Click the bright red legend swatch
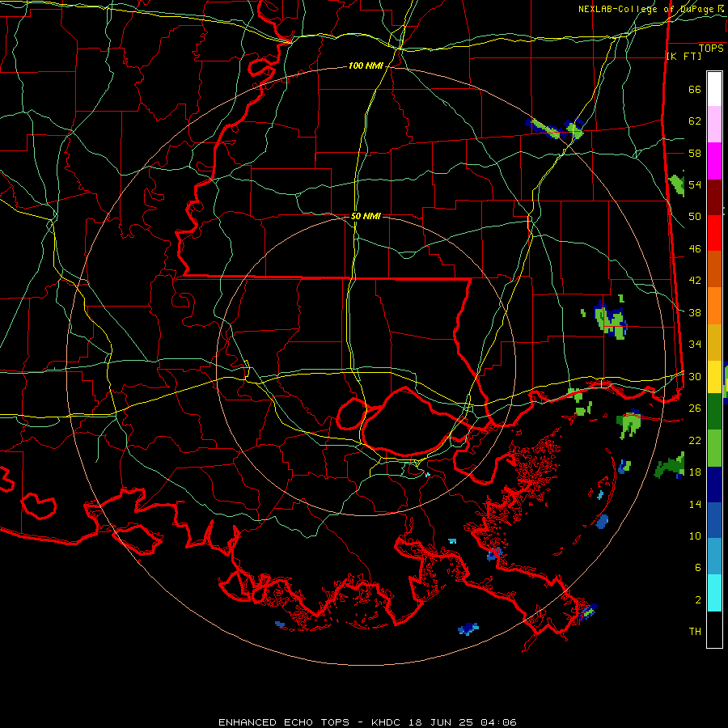 [x=714, y=233]
